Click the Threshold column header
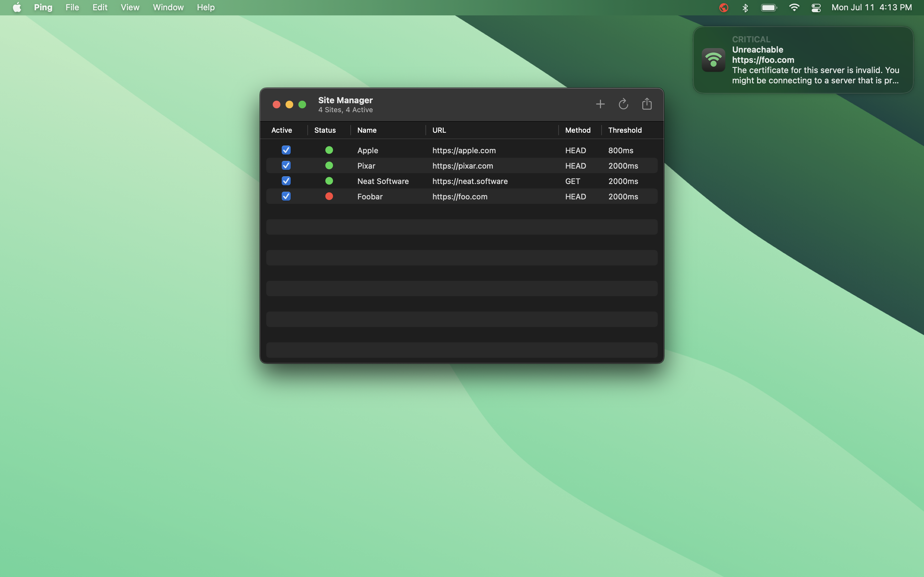Viewport: 924px width, 577px height. click(x=625, y=130)
